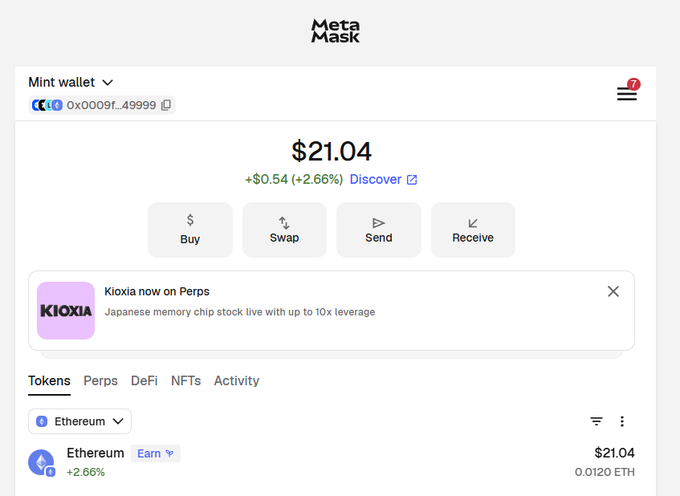Switch to the NFTs tab
Viewport: 680px width, 496px height.
[186, 381]
